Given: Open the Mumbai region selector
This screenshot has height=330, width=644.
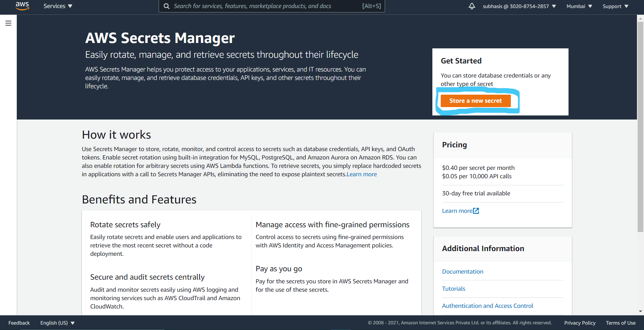Looking at the screenshot, I should [579, 6].
